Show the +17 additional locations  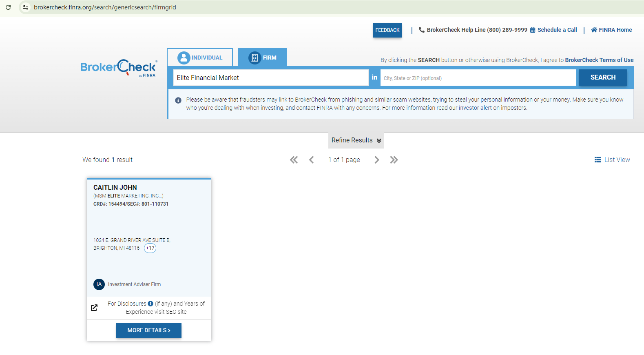click(150, 248)
